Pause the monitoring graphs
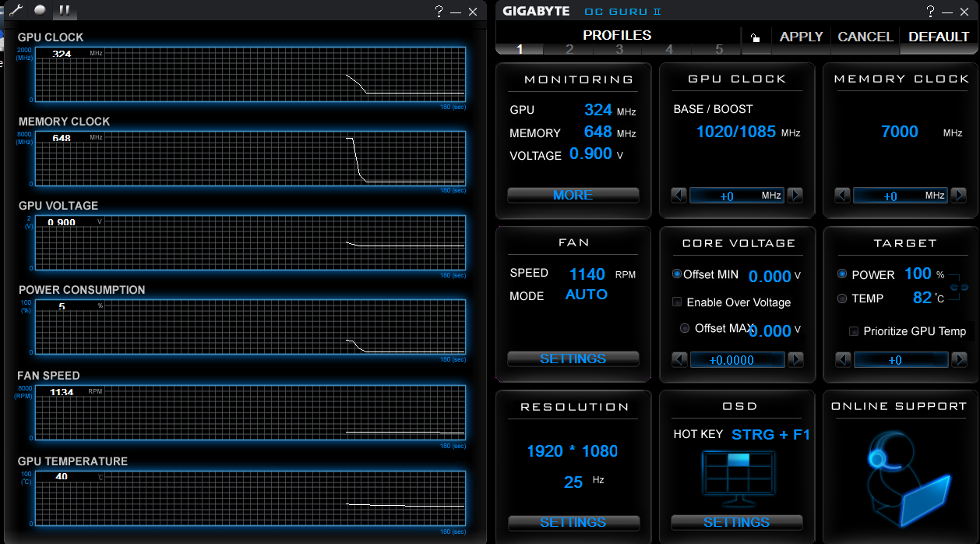This screenshot has height=544, width=980. click(x=65, y=10)
